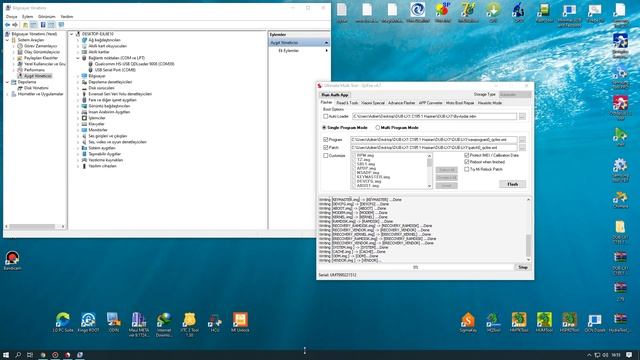The height and width of the screenshot is (360, 640).
Task: Click browse button next to Program path
Action: tap(522, 140)
